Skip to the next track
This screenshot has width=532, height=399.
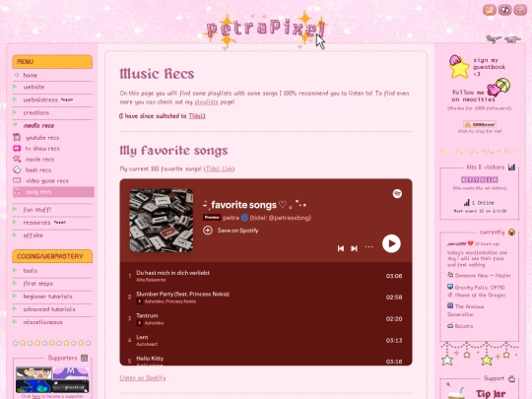tap(354, 248)
